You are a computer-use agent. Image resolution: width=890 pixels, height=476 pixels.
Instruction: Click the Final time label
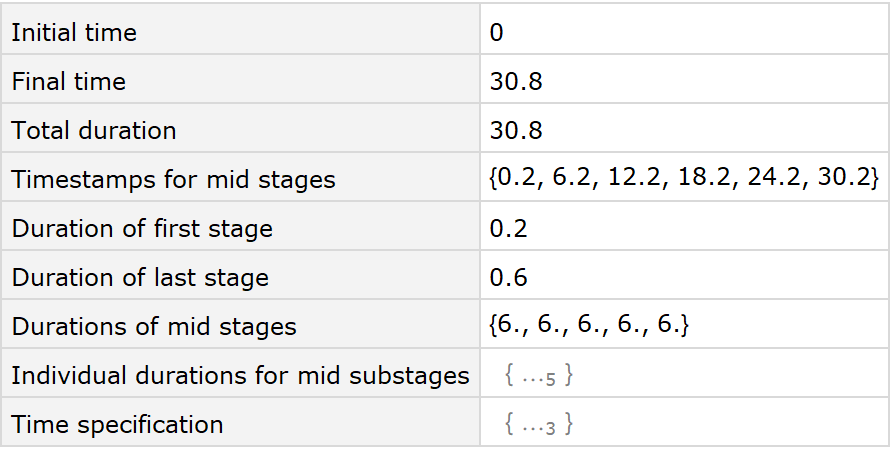coord(69,82)
